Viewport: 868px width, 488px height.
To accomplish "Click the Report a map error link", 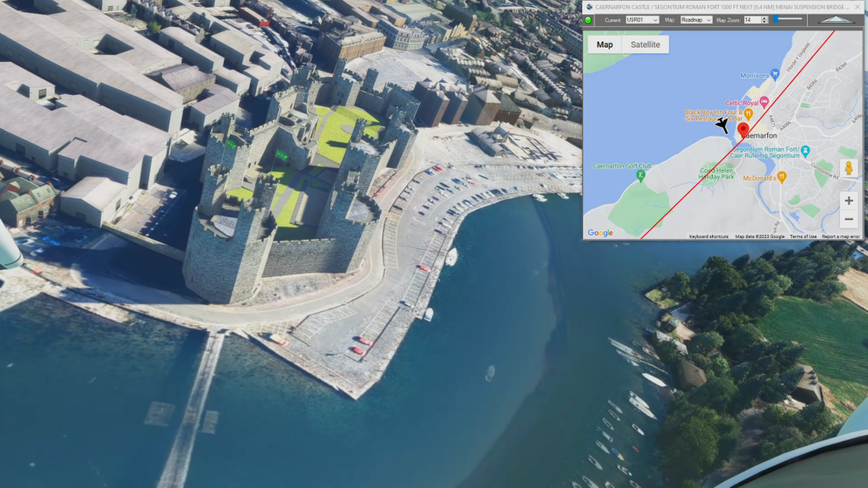I will click(x=841, y=236).
